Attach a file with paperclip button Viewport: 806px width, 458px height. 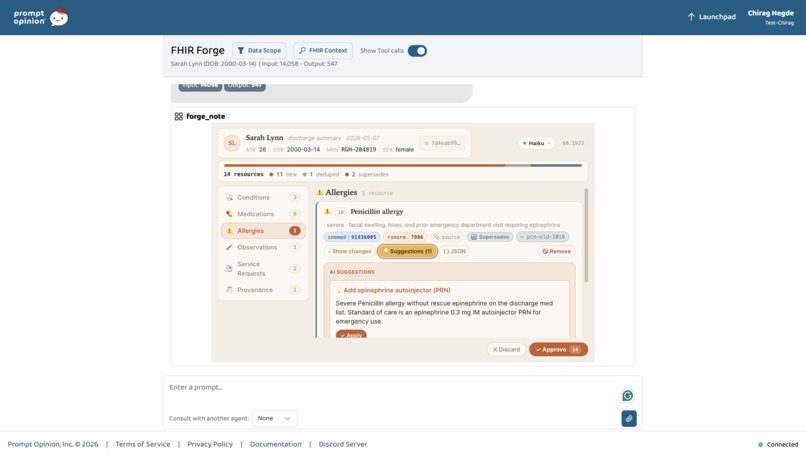(629, 418)
